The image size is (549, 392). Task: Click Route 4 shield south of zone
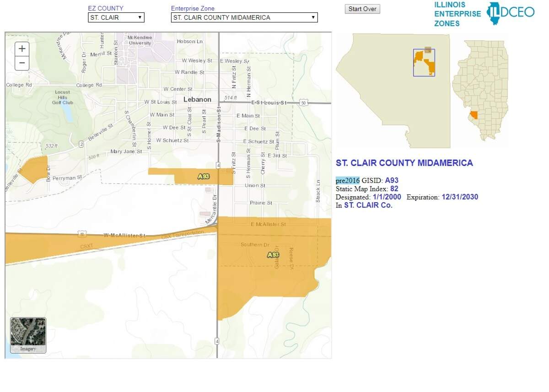coord(218,341)
